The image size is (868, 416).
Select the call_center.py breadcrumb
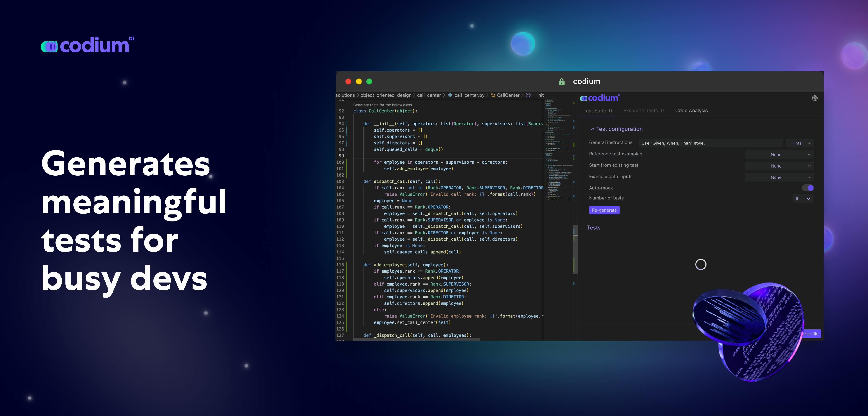pyautogui.click(x=469, y=95)
